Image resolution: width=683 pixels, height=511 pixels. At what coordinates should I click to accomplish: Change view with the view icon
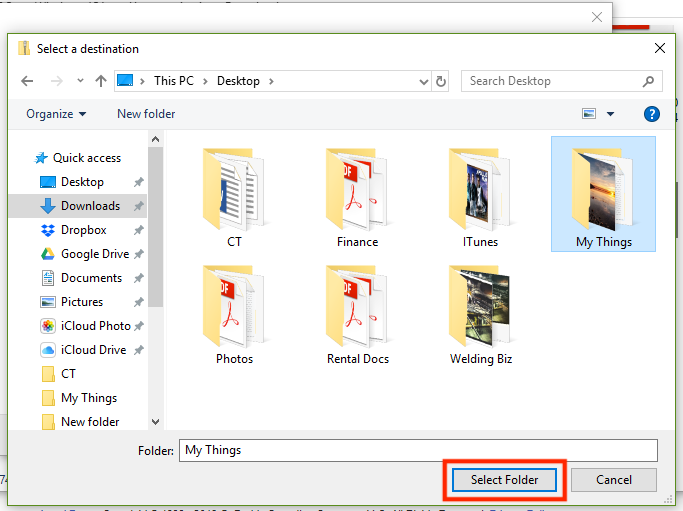589,114
